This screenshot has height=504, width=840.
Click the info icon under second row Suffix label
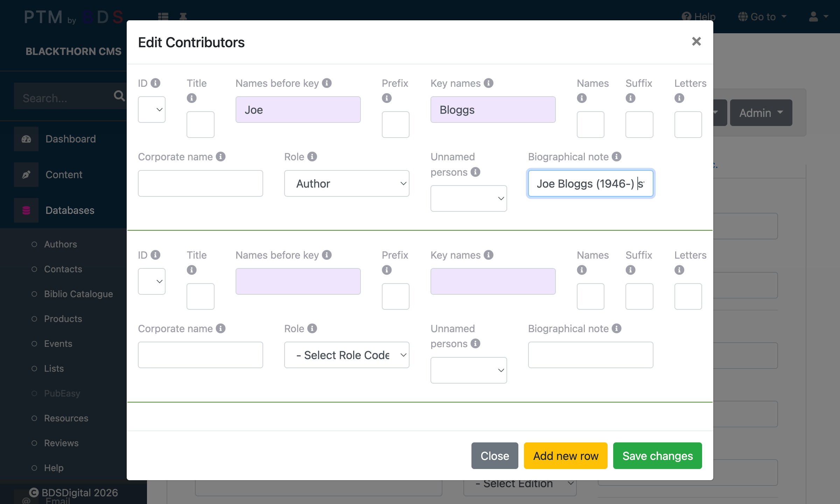[630, 270]
